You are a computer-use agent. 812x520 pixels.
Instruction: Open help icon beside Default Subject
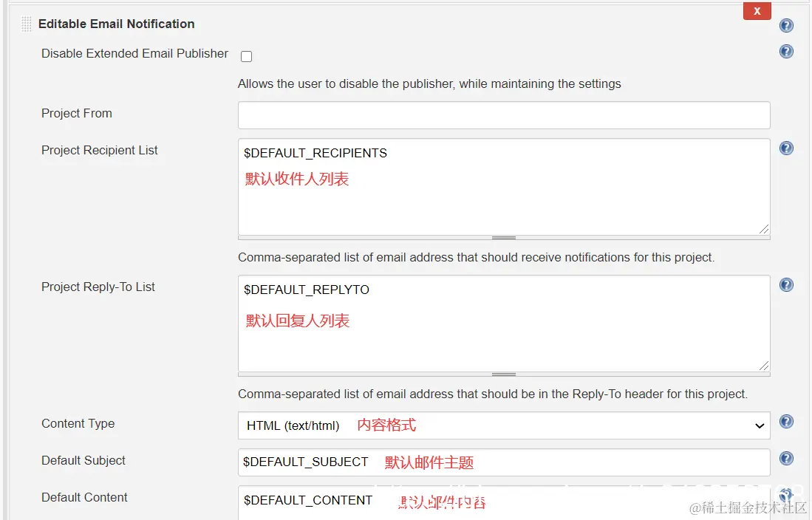tap(786, 459)
